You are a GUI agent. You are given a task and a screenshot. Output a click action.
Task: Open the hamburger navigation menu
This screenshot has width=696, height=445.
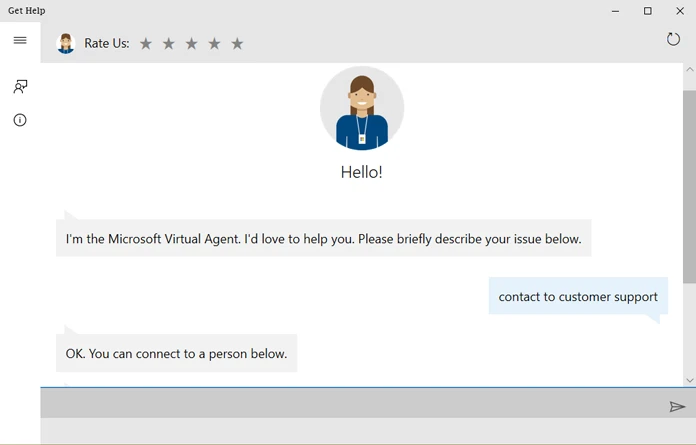[20, 40]
